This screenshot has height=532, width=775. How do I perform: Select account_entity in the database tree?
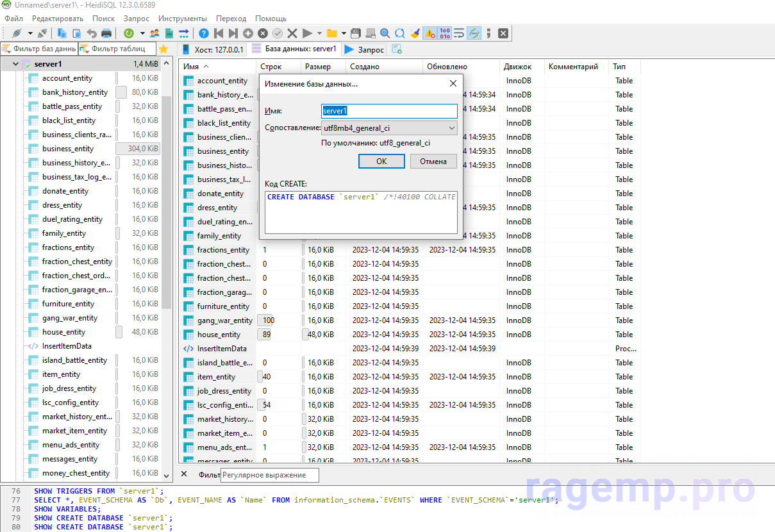[67, 78]
